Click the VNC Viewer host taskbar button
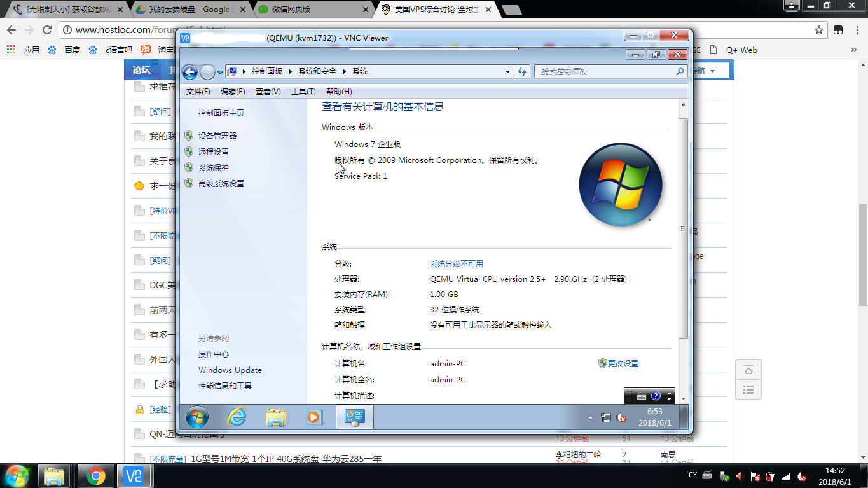Viewport: 868px width, 488px height. tap(134, 476)
